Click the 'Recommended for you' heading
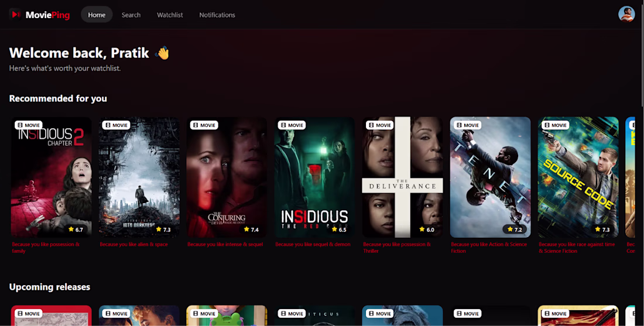This screenshot has height=326, width=644. pos(58,98)
